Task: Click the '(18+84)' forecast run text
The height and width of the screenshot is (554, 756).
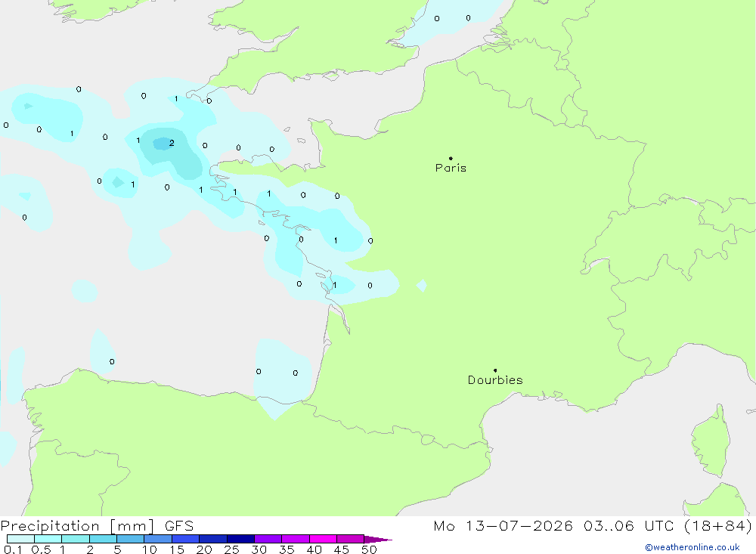Action: pyautogui.click(x=718, y=525)
